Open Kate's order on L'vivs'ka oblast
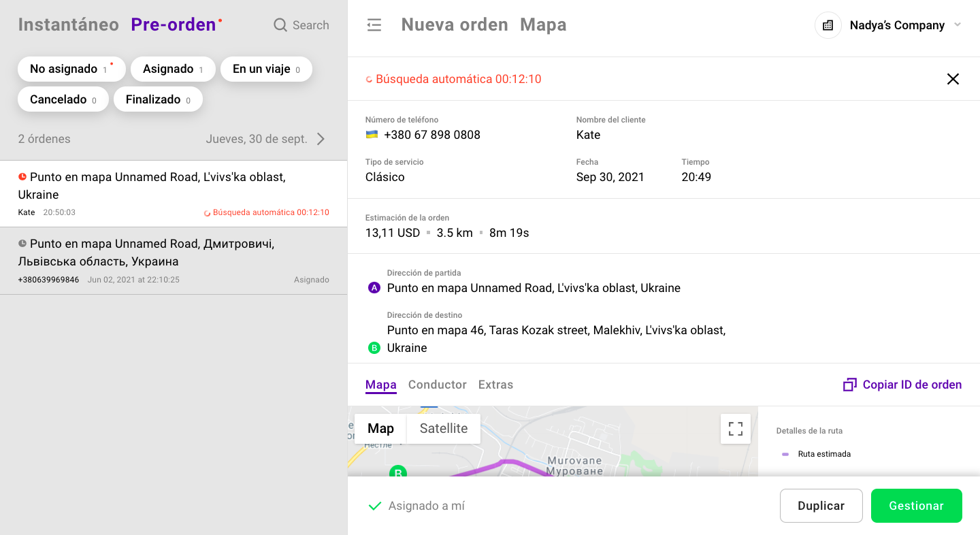The image size is (980, 535). coord(174,194)
